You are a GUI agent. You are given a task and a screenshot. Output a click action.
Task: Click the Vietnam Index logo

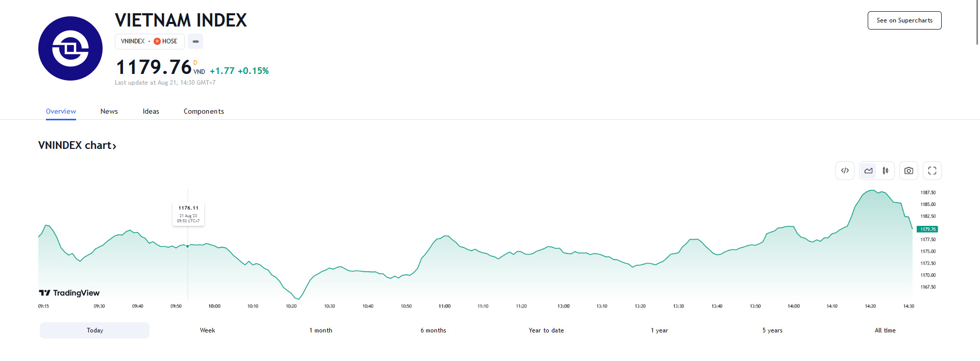click(x=70, y=48)
